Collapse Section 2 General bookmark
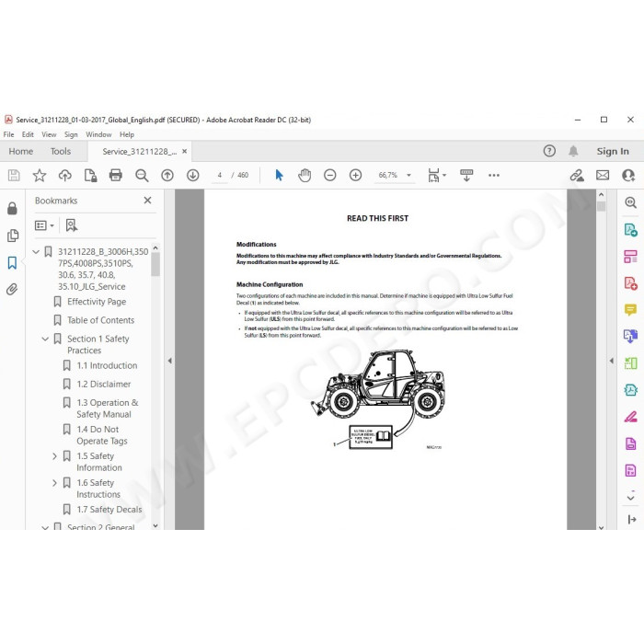Screen dimensions: 644x644 (x=45, y=527)
